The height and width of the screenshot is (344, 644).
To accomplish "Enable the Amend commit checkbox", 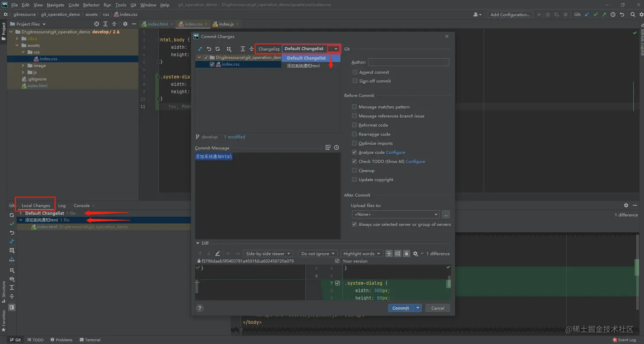I will [354, 72].
